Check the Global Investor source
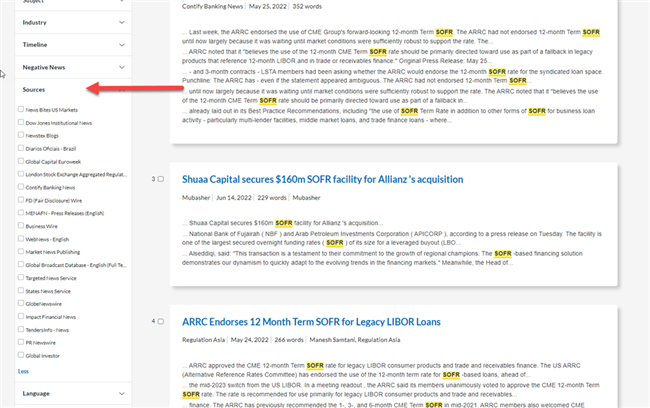Image resolution: width=650 pixels, height=408 pixels. 21,355
